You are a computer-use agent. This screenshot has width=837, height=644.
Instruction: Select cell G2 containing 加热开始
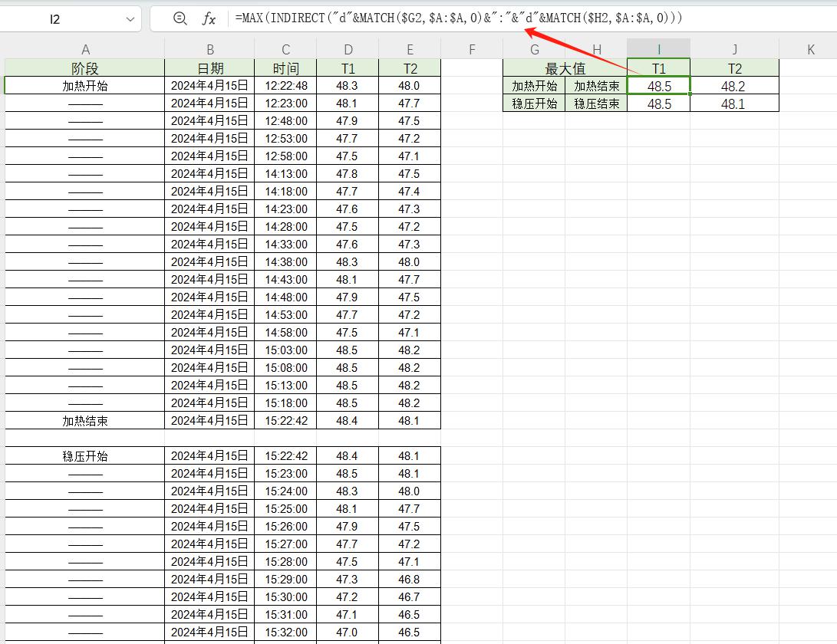coord(534,86)
